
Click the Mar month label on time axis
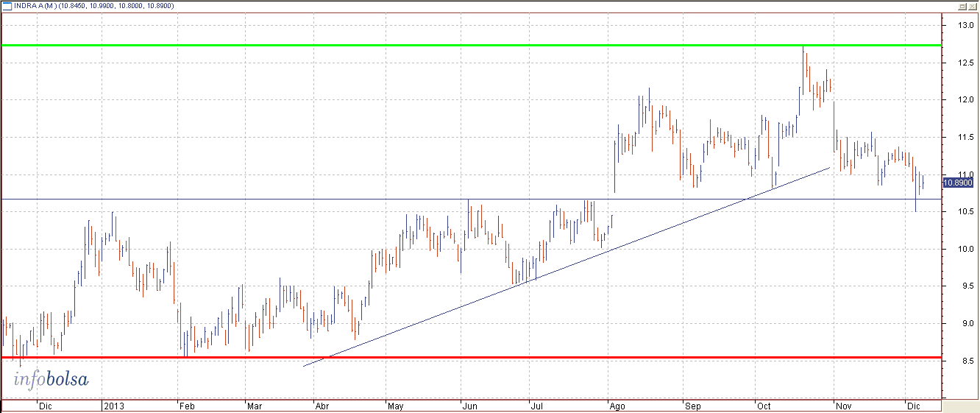[x=255, y=406]
